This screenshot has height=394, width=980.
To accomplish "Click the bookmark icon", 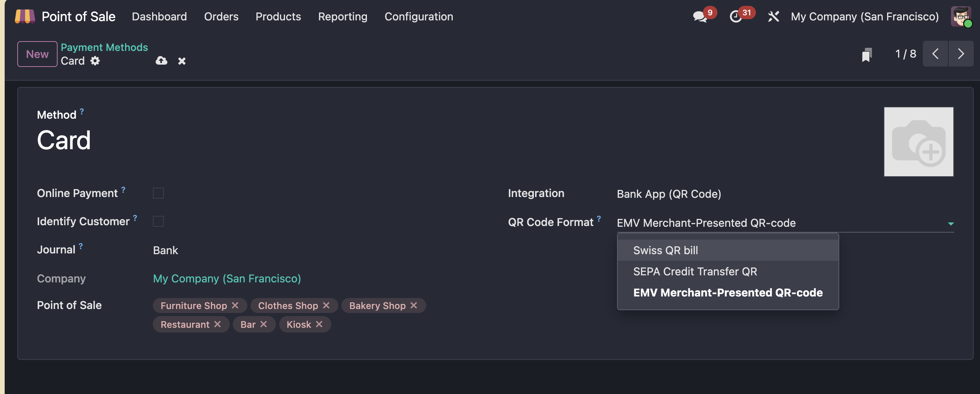I will (867, 54).
